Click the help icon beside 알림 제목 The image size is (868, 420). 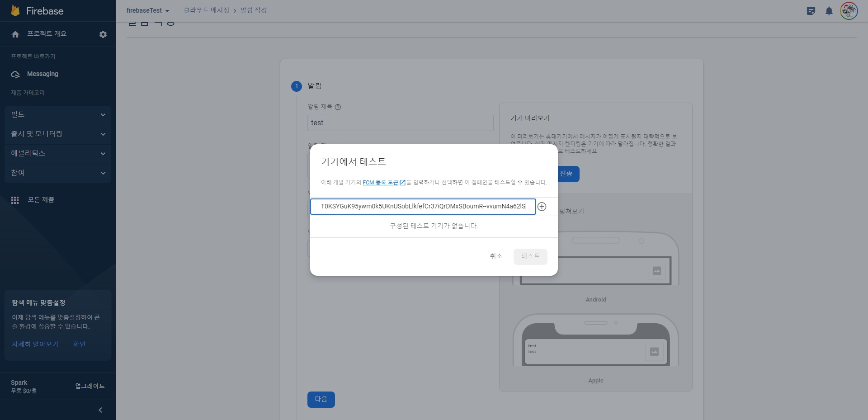338,107
